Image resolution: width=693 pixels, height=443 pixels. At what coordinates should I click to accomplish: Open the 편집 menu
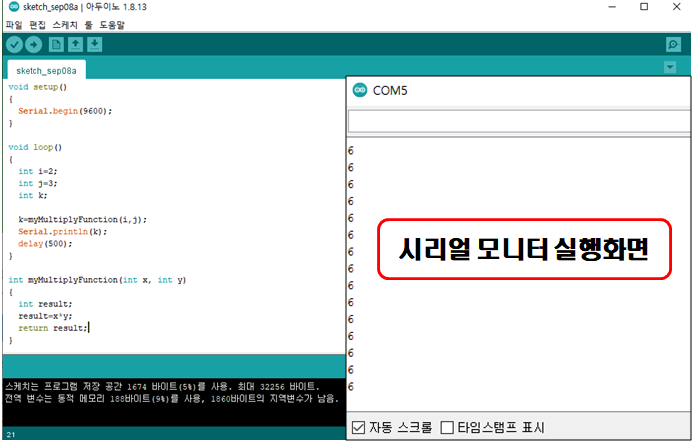(x=38, y=25)
